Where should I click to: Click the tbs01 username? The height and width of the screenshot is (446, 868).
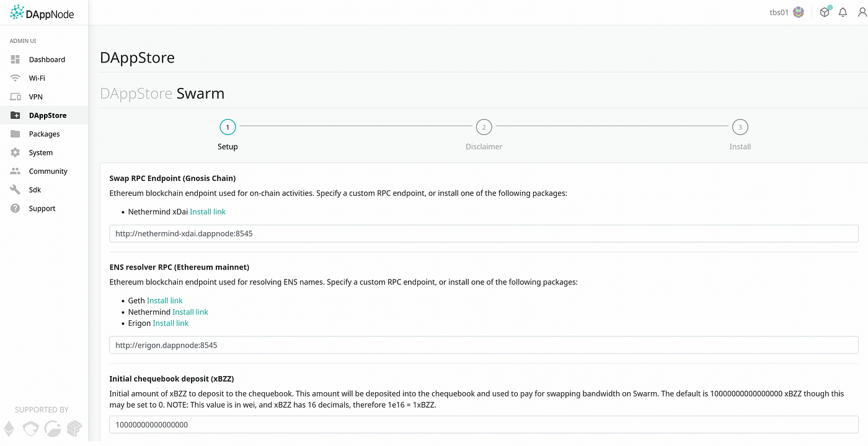pyautogui.click(x=779, y=12)
